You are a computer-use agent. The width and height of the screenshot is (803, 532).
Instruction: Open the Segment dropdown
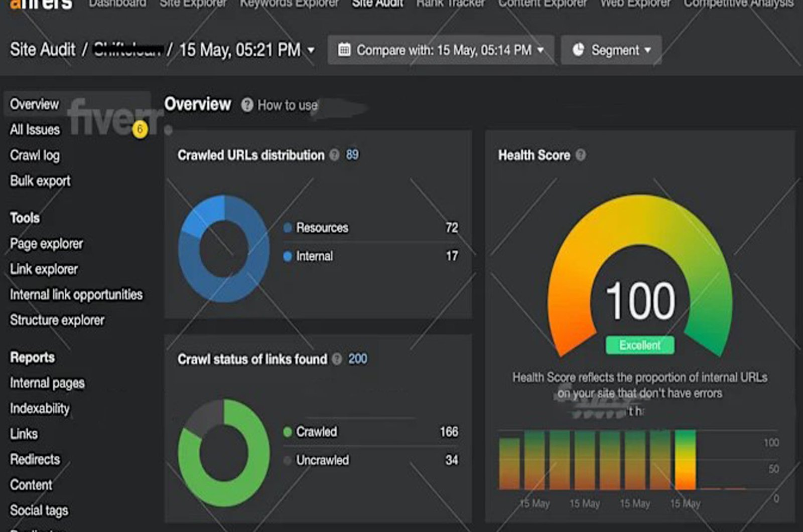point(647,50)
